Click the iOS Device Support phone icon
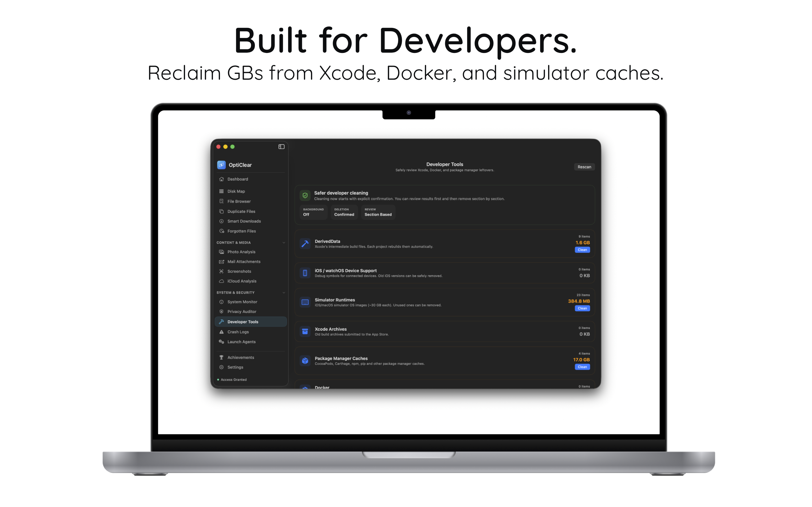Image resolution: width=812 pixels, height=507 pixels. (x=305, y=273)
